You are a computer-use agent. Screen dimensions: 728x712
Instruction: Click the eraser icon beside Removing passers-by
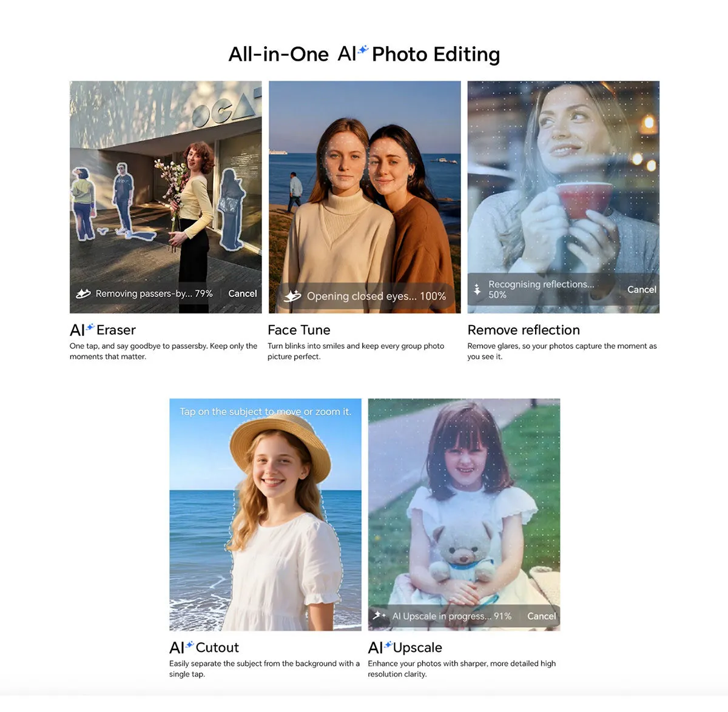tap(83, 294)
